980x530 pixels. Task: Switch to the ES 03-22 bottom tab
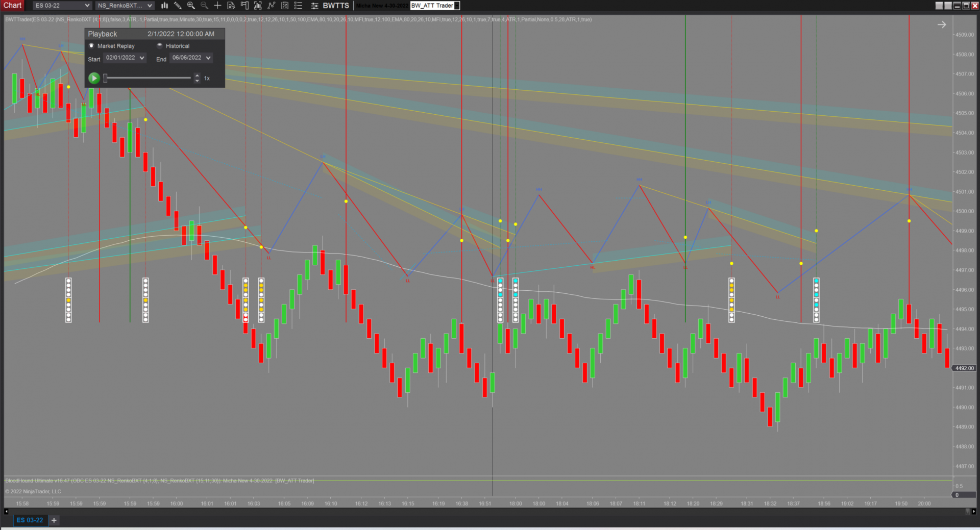31,520
